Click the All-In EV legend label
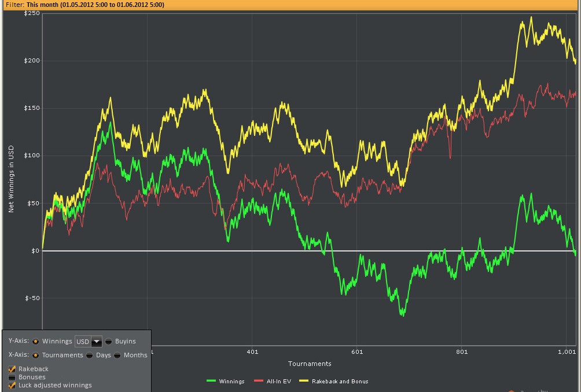This screenshot has width=581, height=392. tap(279, 381)
